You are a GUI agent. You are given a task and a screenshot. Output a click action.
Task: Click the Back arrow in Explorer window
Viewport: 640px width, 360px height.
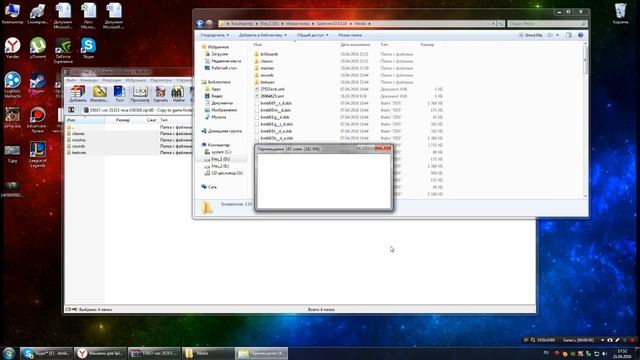pyautogui.click(x=200, y=24)
